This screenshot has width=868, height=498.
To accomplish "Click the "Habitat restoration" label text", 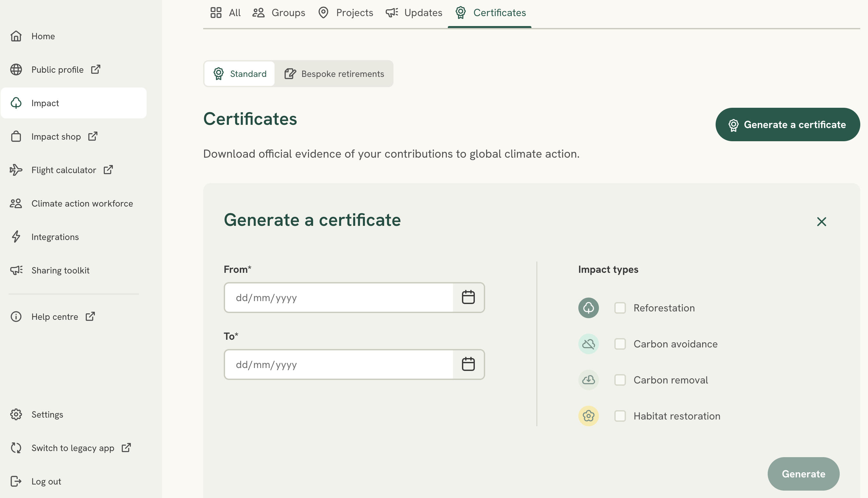I will pyautogui.click(x=677, y=416).
